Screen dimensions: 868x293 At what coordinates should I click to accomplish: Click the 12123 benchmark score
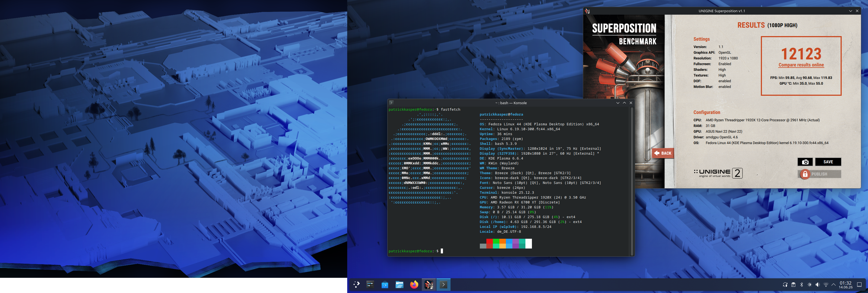(x=801, y=54)
